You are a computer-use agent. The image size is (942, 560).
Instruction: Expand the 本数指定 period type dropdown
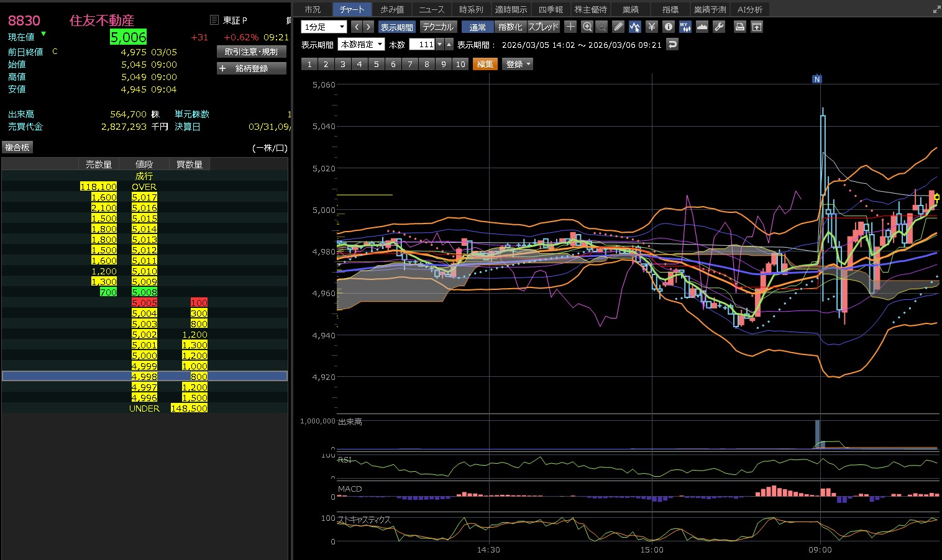pos(361,44)
